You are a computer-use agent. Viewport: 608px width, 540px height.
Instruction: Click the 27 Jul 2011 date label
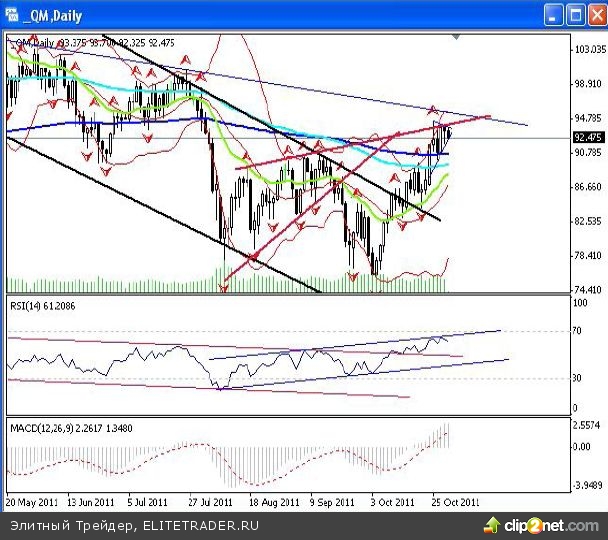point(209,501)
